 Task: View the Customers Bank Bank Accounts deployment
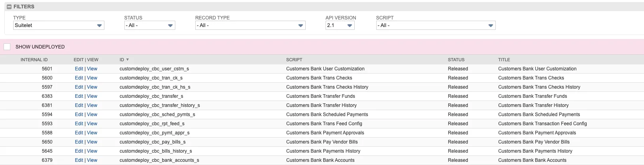click(92, 160)
